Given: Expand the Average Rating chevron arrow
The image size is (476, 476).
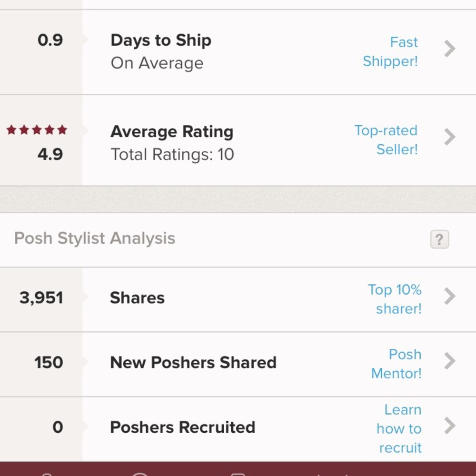Looking at the screenshot, I should [x=449, y=137].
